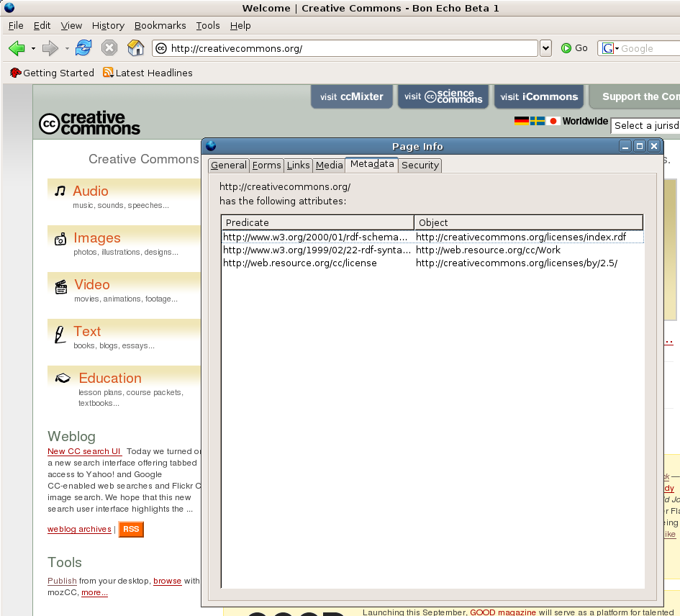Close the Page Info dialog
Image resolution: width=680 pixels, height=616 pixels.
(653, 147)
